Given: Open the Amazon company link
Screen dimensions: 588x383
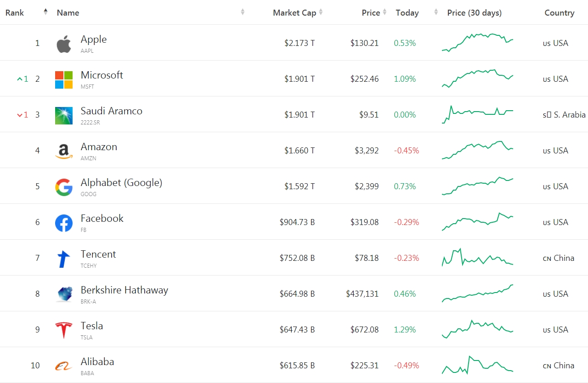Looking at the screenshot, I should [99, 147].
